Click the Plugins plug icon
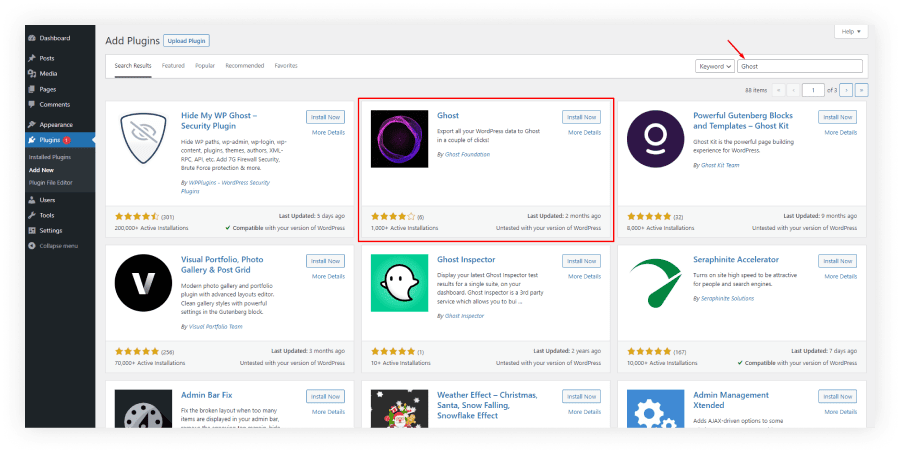 pos(32,140)
